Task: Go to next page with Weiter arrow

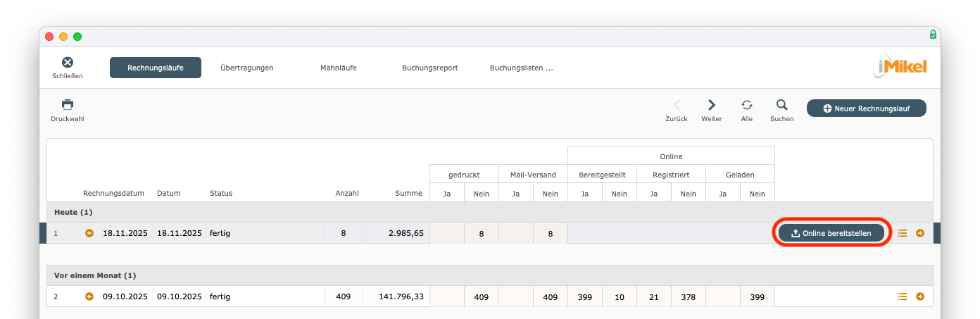Action: (712, 105)
